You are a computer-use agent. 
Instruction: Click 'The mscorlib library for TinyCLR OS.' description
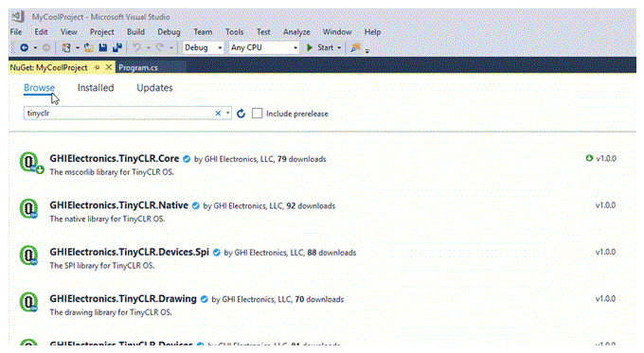(x=112, y=172)
